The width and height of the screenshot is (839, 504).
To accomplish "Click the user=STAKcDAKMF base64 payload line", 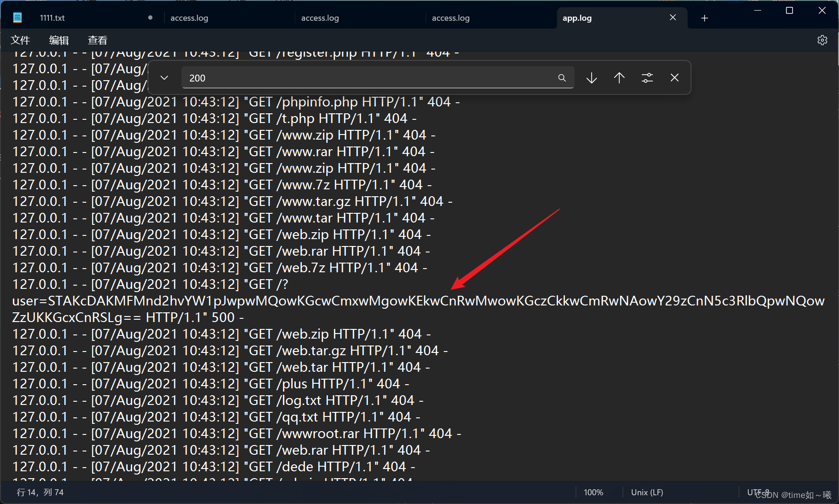I will pyautogui.click(x=418, y=301).
